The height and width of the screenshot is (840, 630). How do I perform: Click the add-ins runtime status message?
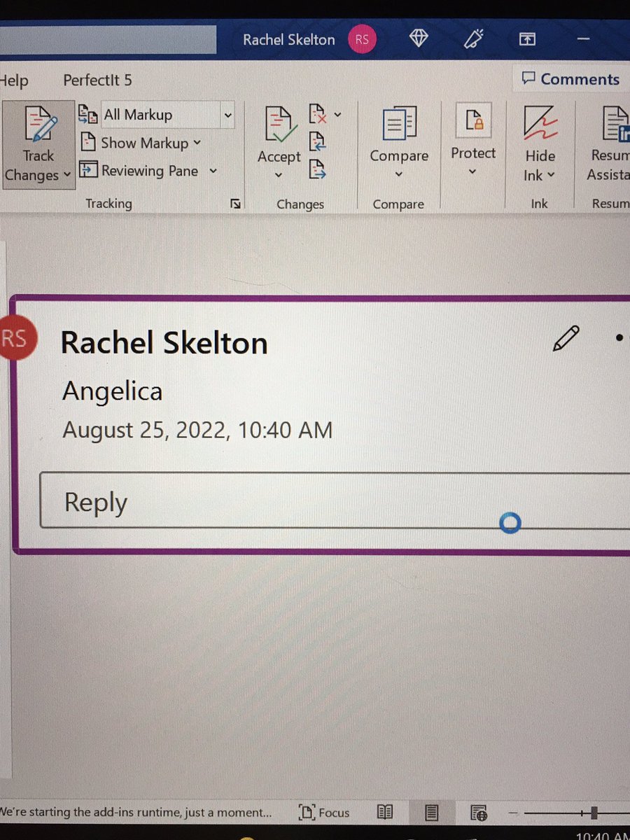pos(136,813)
